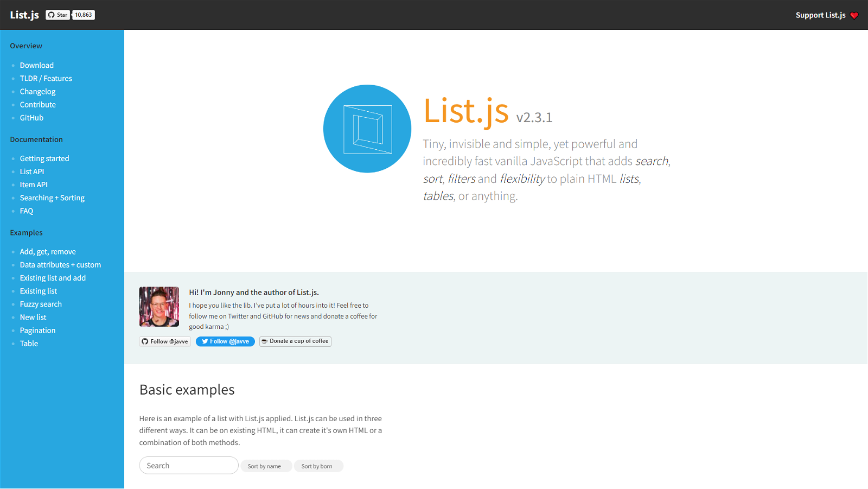Focus the Search input field
This screenshot has height=489, width=868.
pyautogui.click(x=189, y=466)
